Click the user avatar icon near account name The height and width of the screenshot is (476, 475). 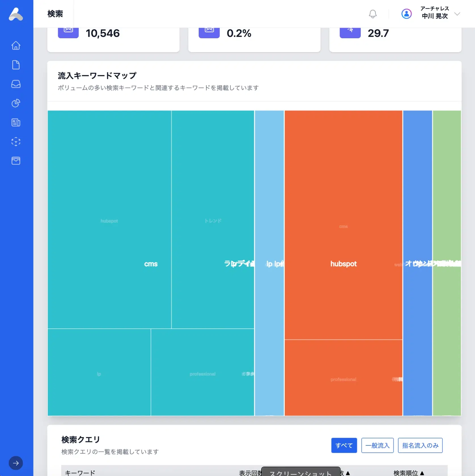point(406,14)
